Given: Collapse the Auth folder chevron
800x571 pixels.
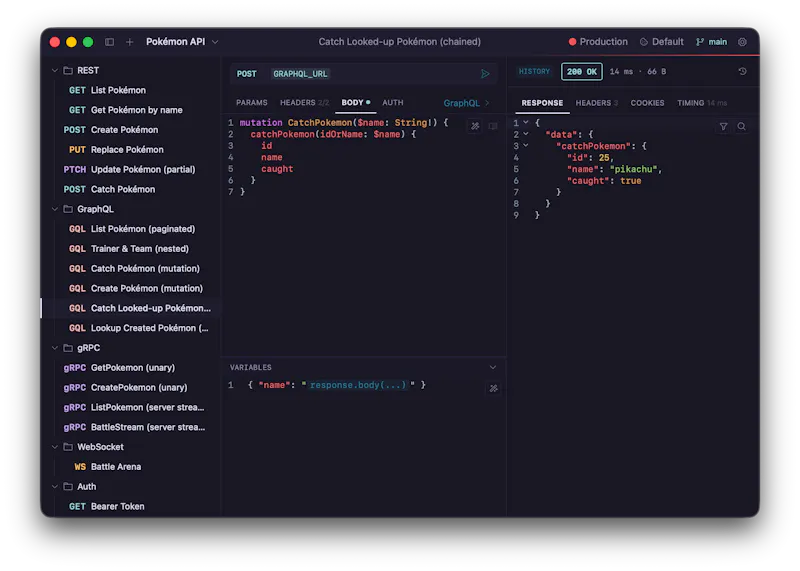Looking at the screenshot, I should [55, 487].
